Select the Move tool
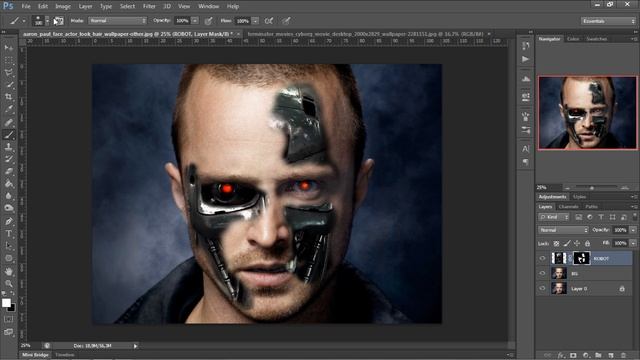The width and height of the screenshot is (640, 360). [9, 48]
